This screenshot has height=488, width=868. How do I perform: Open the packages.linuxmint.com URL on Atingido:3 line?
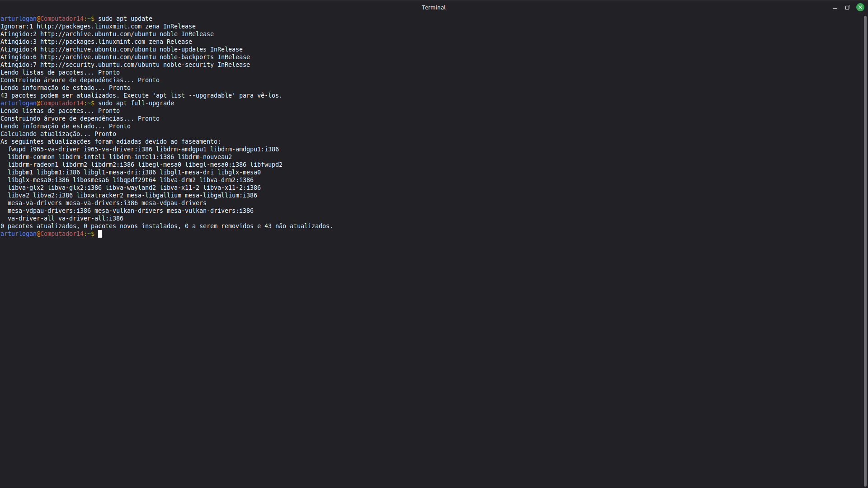[x=92, y=42]
